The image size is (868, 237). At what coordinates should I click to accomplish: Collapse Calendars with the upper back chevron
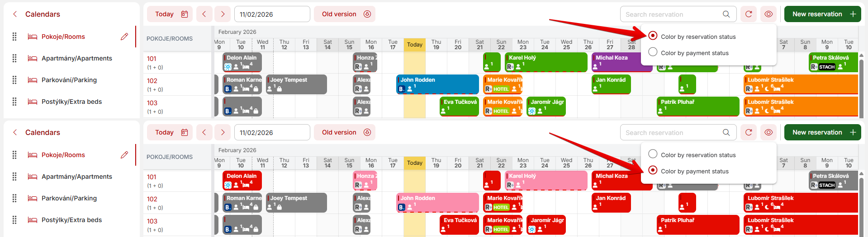pyautogui.click(x=15, y=14)
